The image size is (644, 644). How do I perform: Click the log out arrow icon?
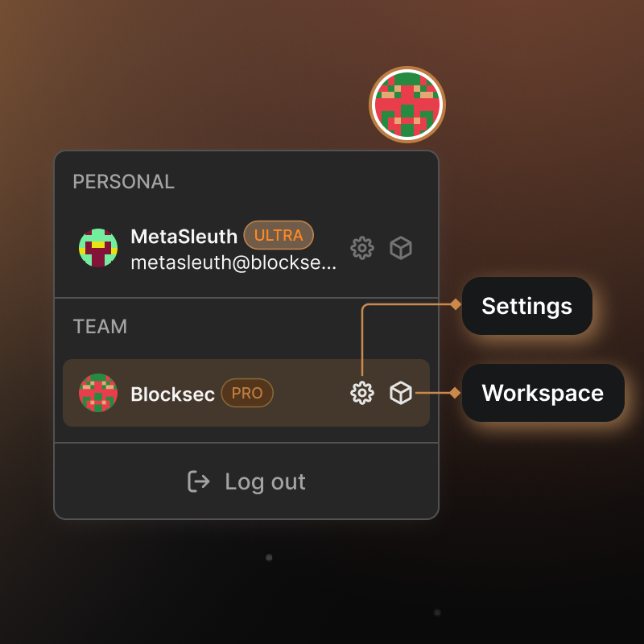coord(198,481)
